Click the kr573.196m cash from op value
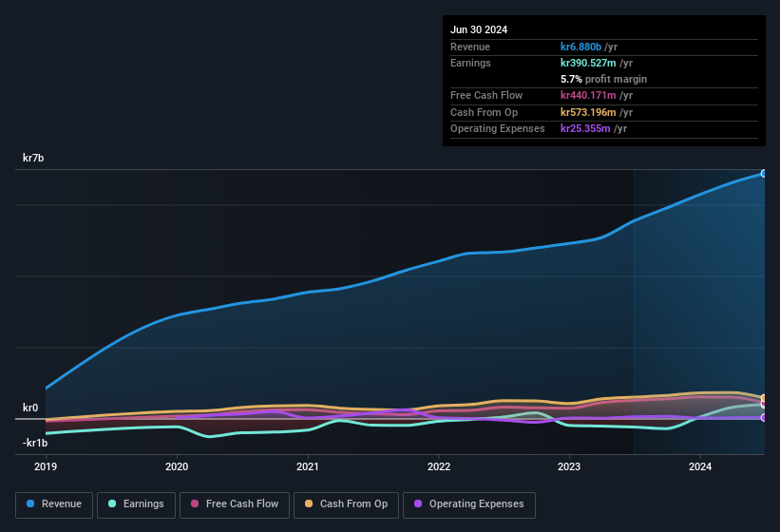 588,112
